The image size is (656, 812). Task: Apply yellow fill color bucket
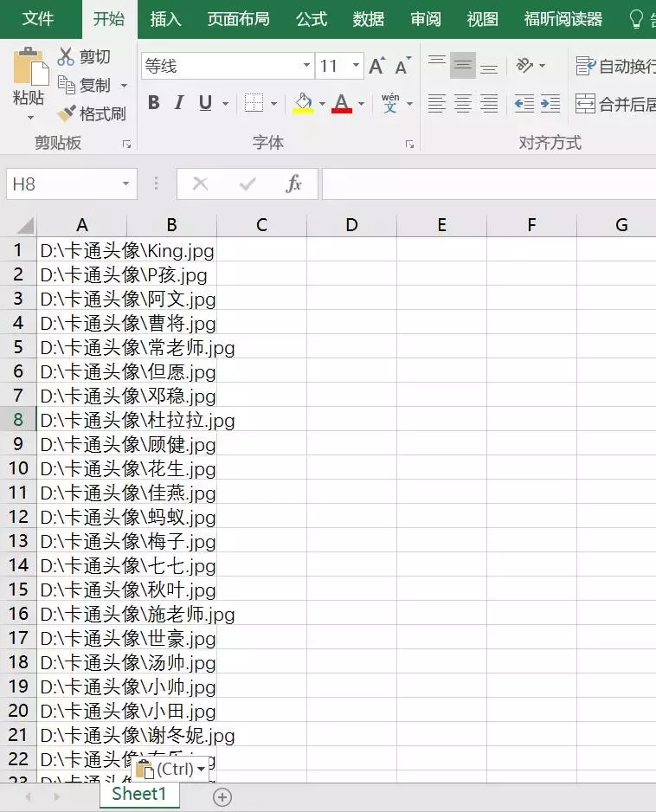pos(304,102)
